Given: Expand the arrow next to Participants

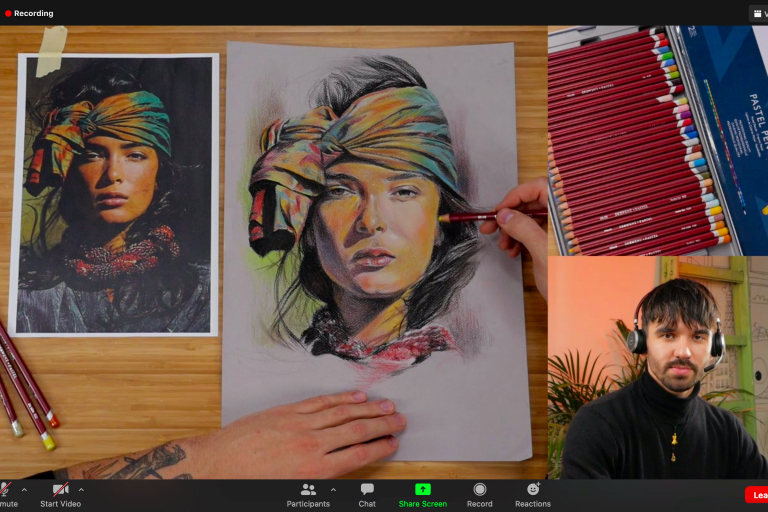Looking at the screenshot, I should (333, 489).
